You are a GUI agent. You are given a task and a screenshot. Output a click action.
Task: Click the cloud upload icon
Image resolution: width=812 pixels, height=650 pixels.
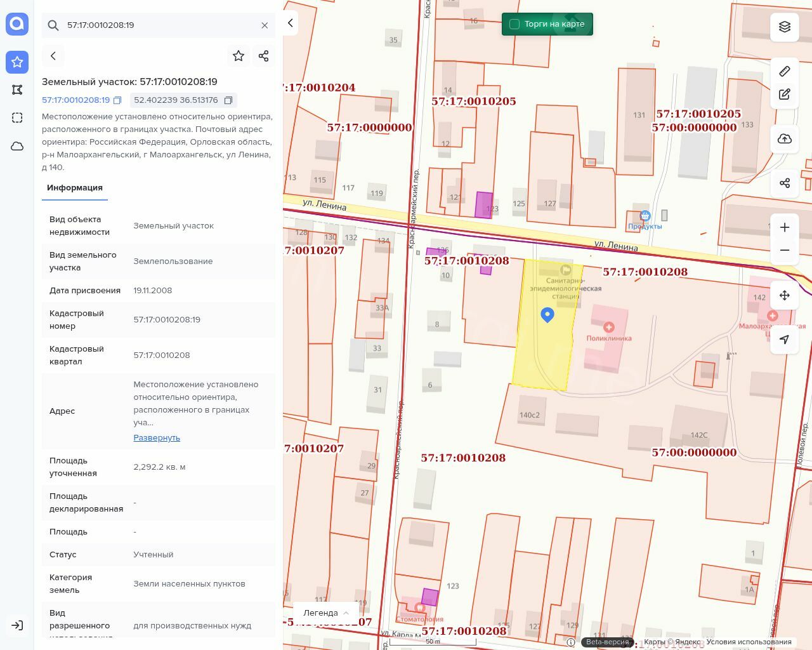[x=785, y=139]
